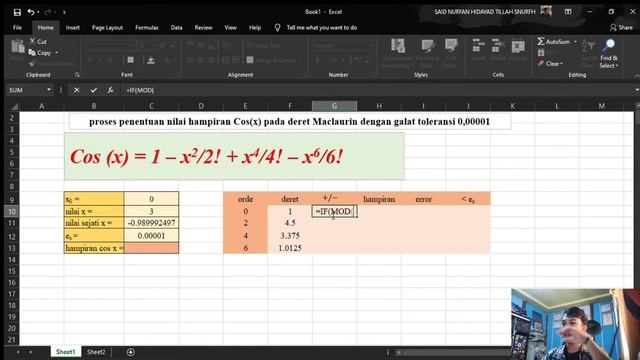Click the 'error' column header cell
Image resolution: width=640 pixels, height=360 pixels.
click(x=423, y=199)
